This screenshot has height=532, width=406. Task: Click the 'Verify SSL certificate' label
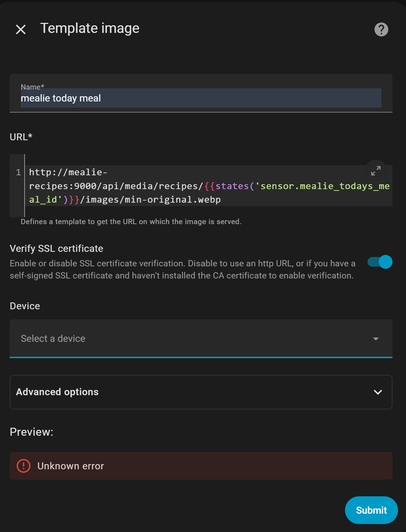pos(56,248)
